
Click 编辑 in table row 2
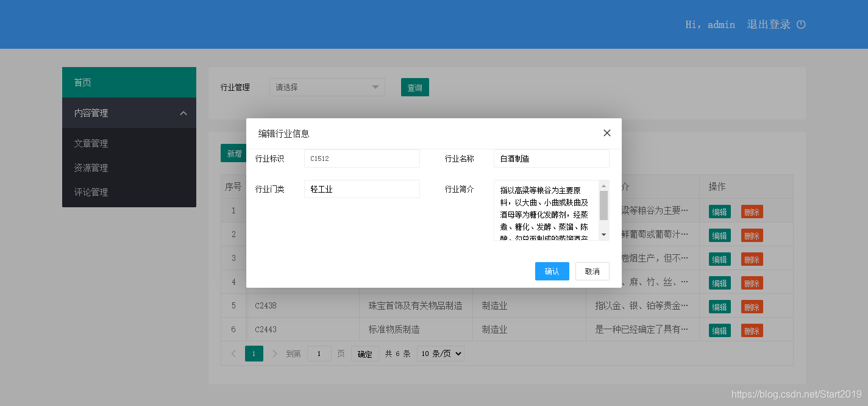[x=720, y=235]
